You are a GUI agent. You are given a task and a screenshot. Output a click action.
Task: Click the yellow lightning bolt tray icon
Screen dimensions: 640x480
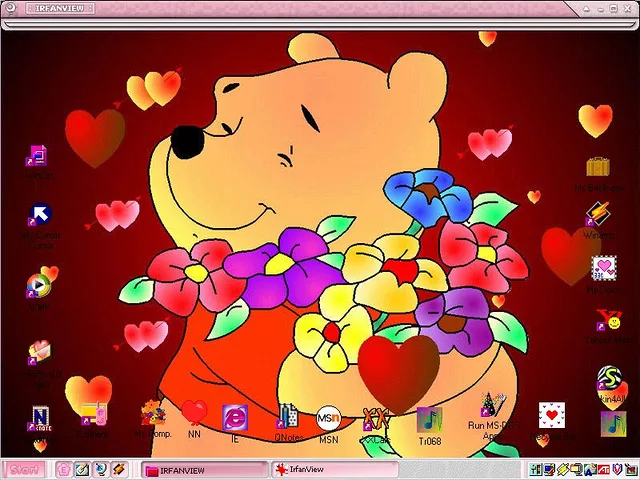[x=562, y=470]
